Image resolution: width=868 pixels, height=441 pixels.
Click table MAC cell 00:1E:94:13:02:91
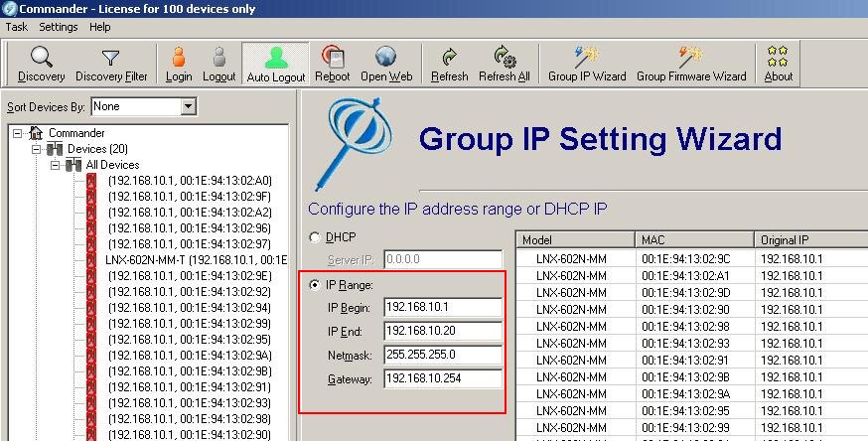pos(686,361)
